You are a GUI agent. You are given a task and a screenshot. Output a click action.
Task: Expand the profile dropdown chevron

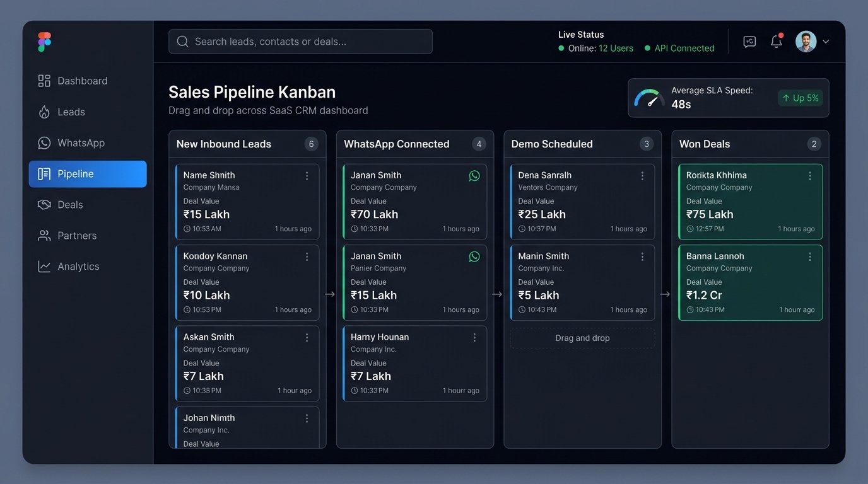[x=826, y=42]
